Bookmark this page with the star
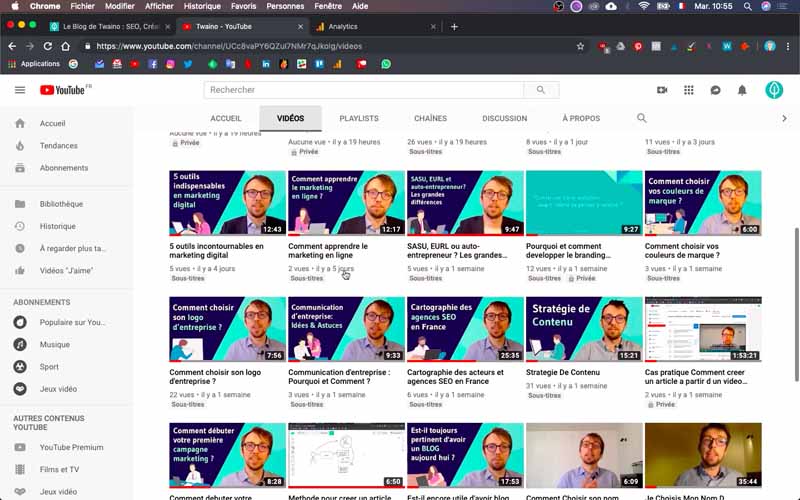The image size is (800, 500). 580,46
